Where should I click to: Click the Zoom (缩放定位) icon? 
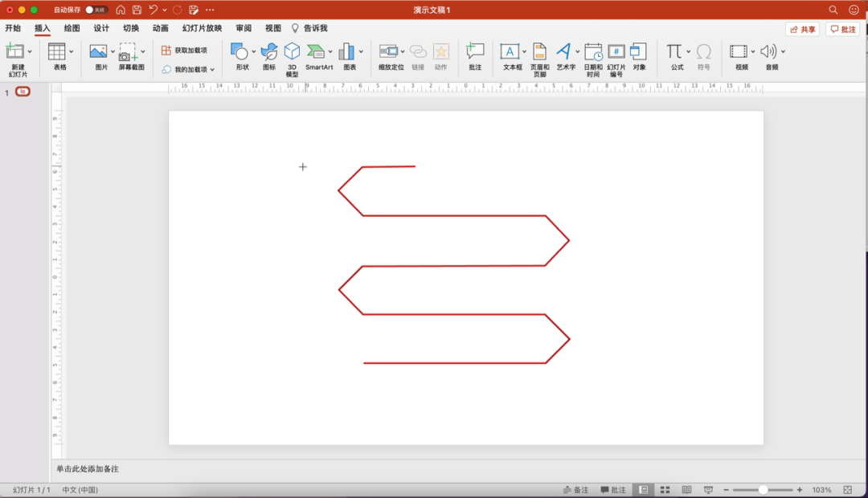tap(389, 51)
